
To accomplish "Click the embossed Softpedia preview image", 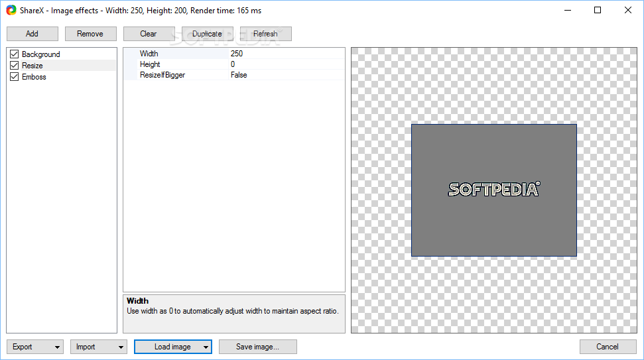I will [x=494, y=190].
